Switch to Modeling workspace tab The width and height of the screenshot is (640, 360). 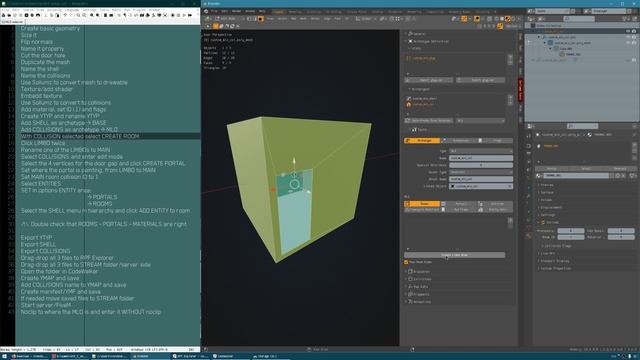pyautogui.click(x=295, y=11)
